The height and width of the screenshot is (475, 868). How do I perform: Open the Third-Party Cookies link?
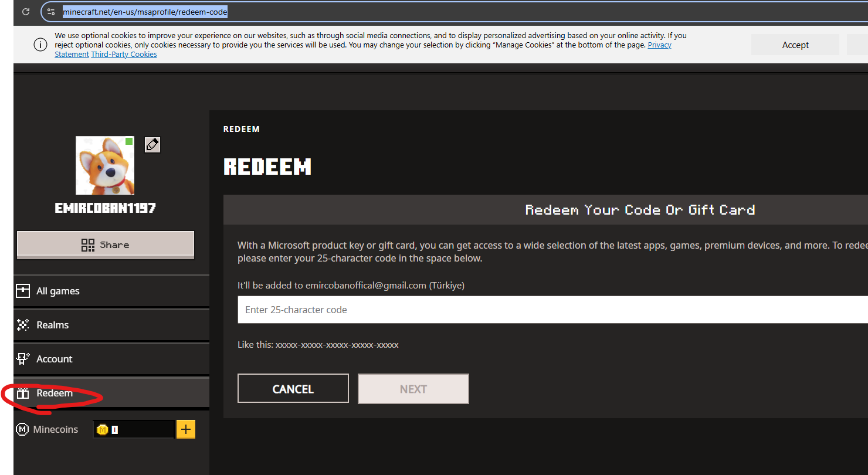[124, 55]
